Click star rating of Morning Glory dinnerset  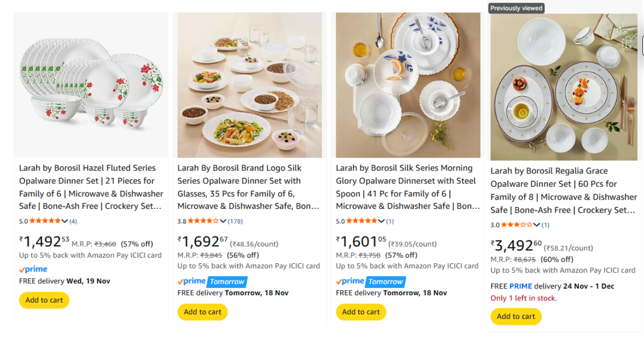tap(361, 221)
